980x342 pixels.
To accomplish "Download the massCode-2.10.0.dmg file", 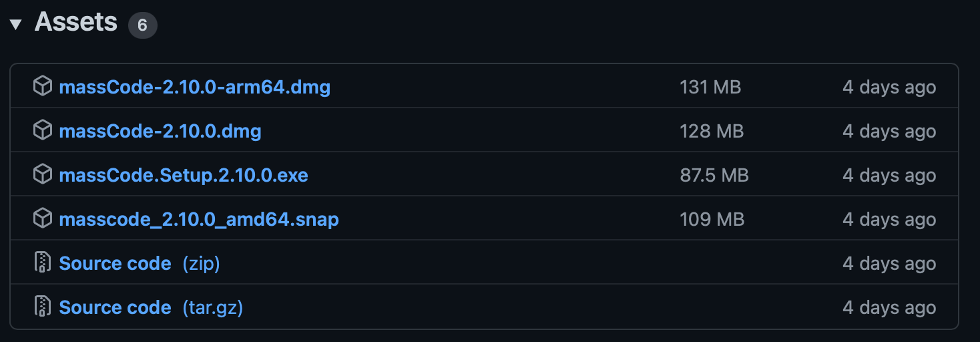I will pyautogui.click(x=160, y=131).
